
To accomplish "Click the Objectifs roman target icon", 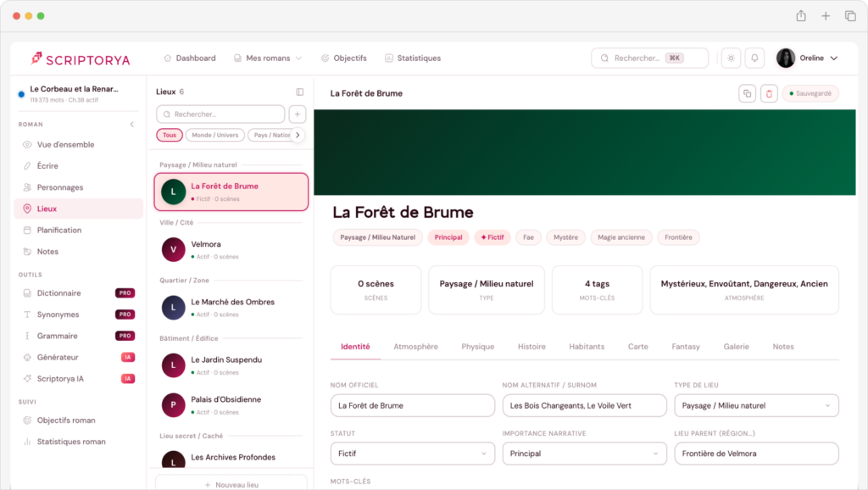I will point(27,420).
